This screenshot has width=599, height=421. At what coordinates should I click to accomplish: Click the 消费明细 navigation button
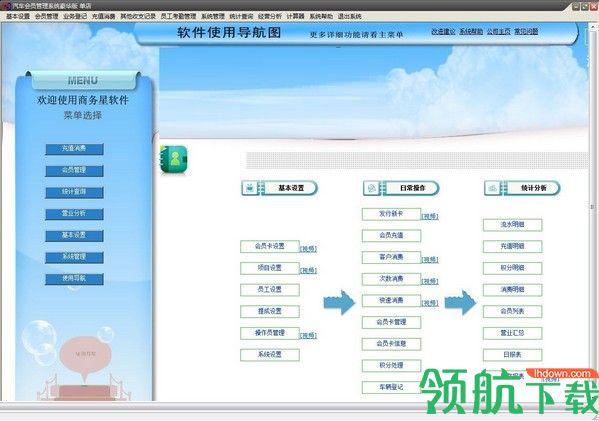point(512,290)
